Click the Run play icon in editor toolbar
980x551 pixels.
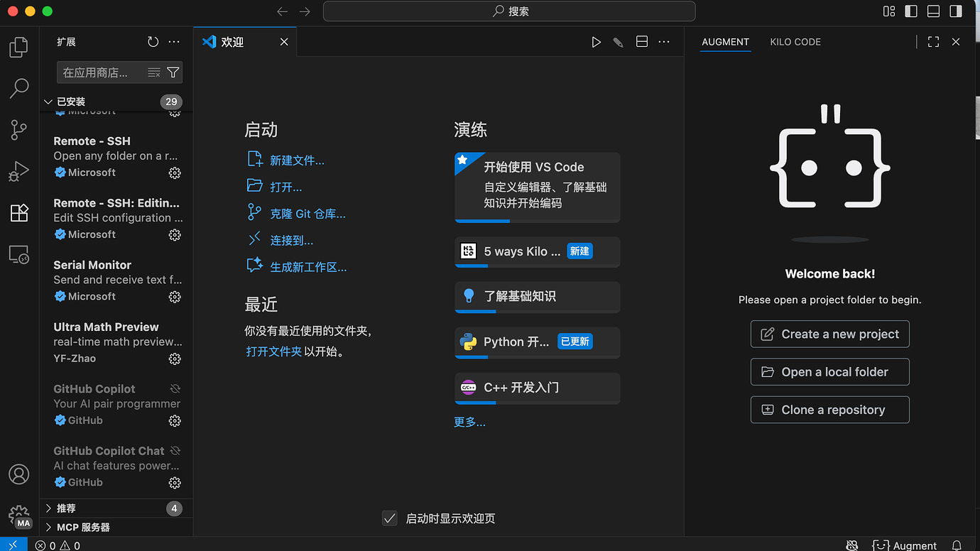596,42
